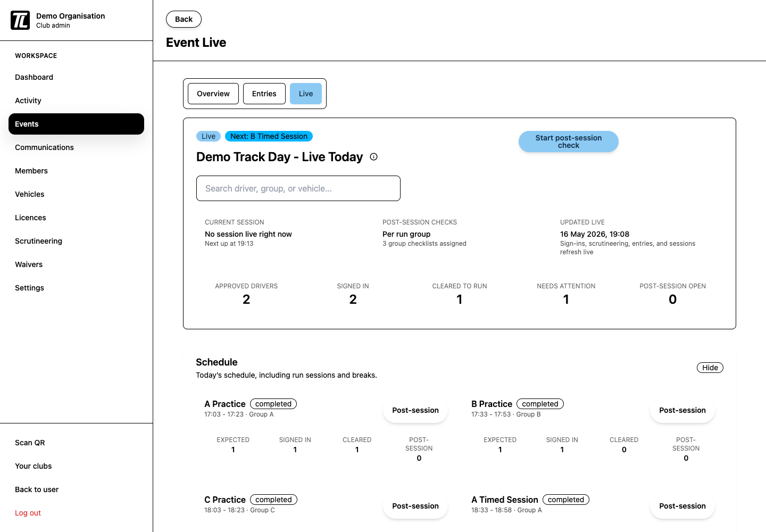
Task: Click completed badge on A Timed Session
Action: pyautogui.click(x=566, y=500)
